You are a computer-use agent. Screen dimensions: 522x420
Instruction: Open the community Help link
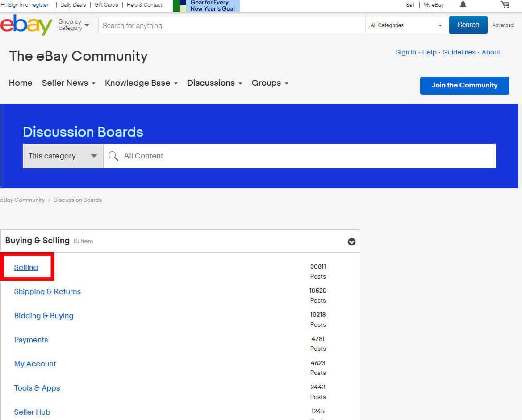429,52
